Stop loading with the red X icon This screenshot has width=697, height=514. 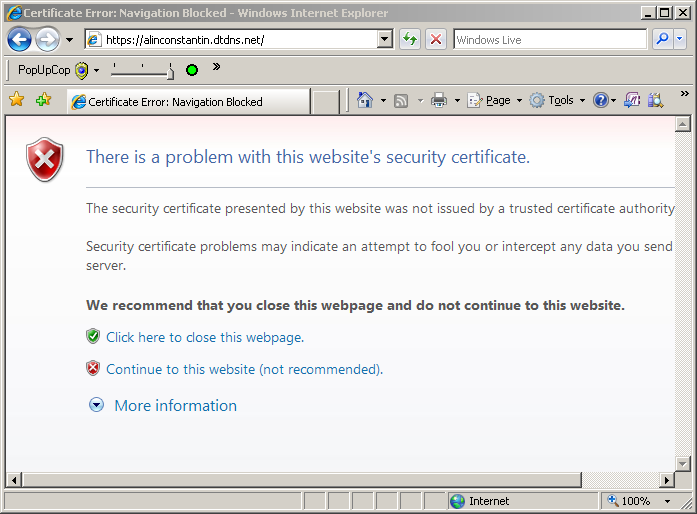(436, 40)
